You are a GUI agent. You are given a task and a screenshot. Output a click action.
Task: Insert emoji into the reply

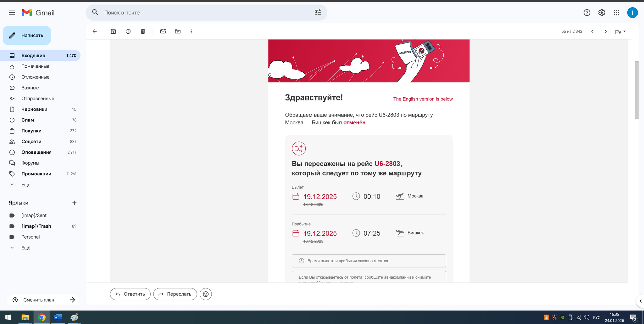point(206,294)
